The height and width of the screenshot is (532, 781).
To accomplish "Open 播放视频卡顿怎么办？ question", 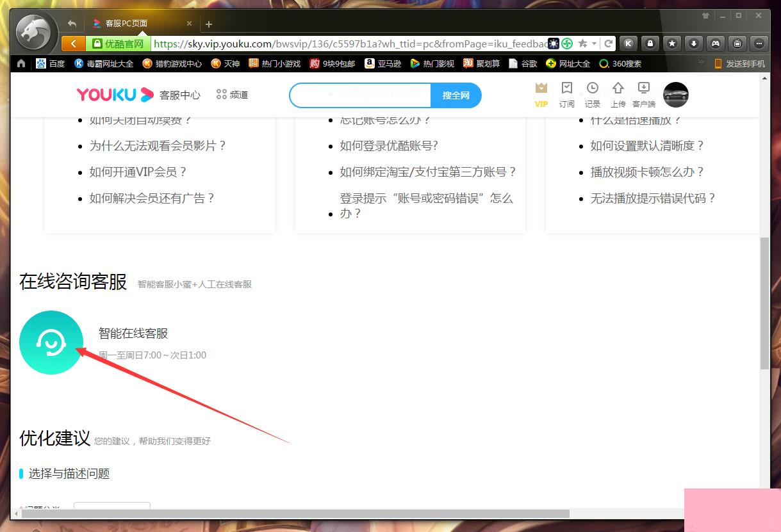I will [648, 172].
